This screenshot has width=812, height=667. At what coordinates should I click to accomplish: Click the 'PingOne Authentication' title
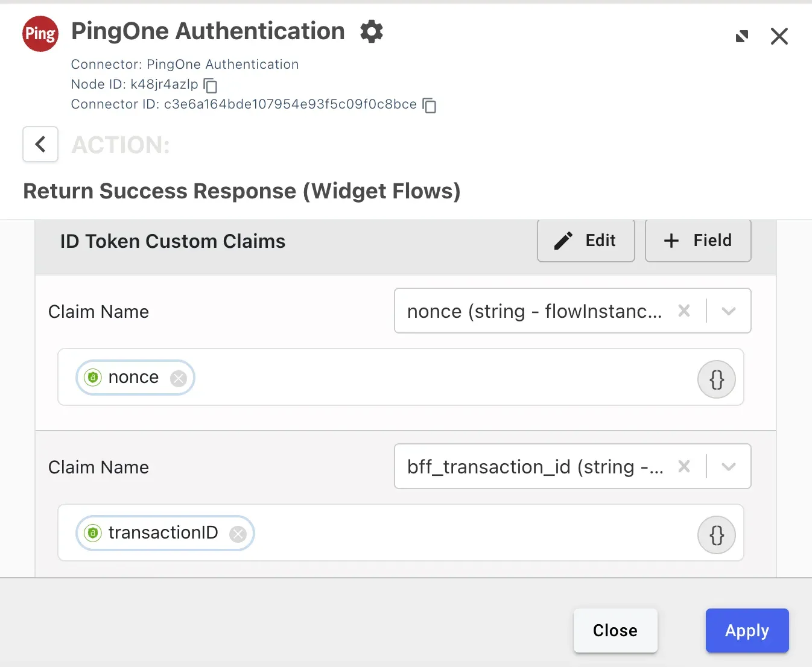point(208,31)
